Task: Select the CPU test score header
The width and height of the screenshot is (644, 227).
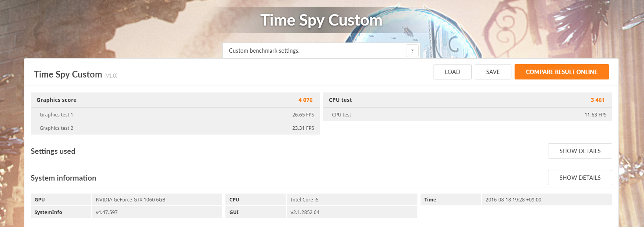Action: pos(467,100)
